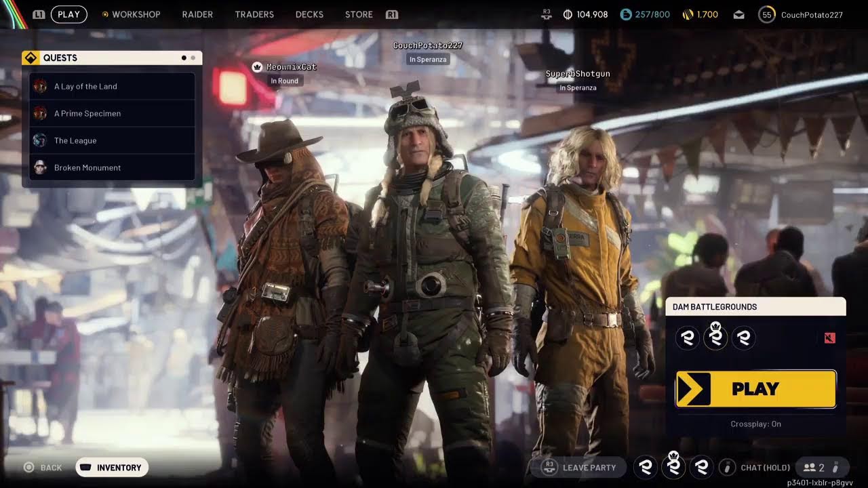Click the R3 social icon in top bar
The height and width of the screenshot is (488, 868).
[547, 14]
